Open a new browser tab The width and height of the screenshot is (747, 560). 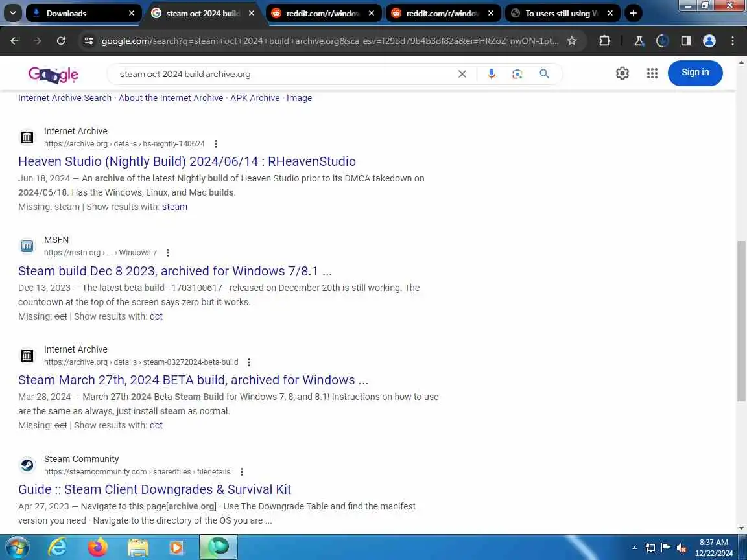[x=633, y=14]
